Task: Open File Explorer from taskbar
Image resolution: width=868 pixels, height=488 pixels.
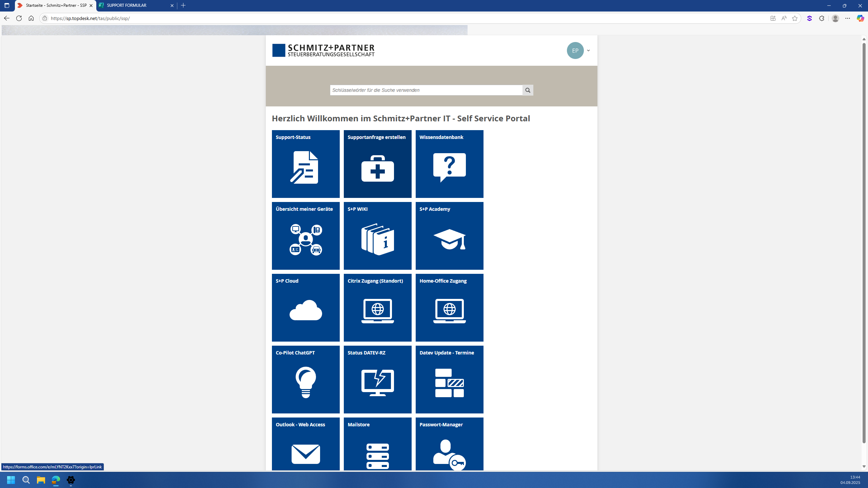Action: pos(41,480)
